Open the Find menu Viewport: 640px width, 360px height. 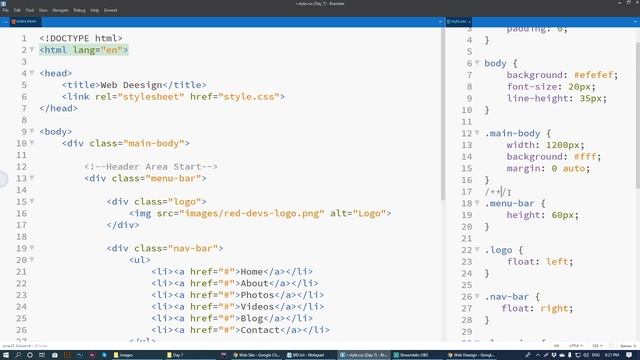coord(30,10)
